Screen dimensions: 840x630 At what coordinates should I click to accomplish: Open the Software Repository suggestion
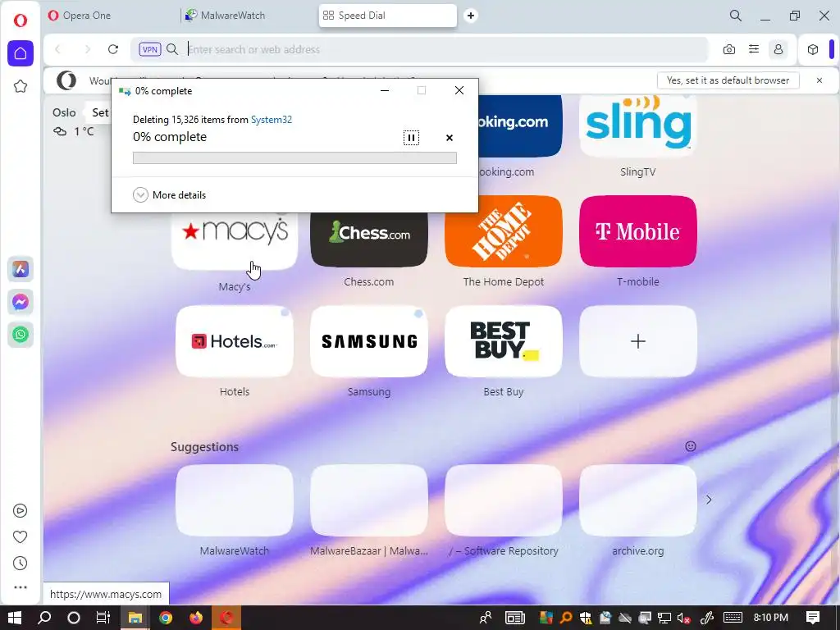[504, 500]
